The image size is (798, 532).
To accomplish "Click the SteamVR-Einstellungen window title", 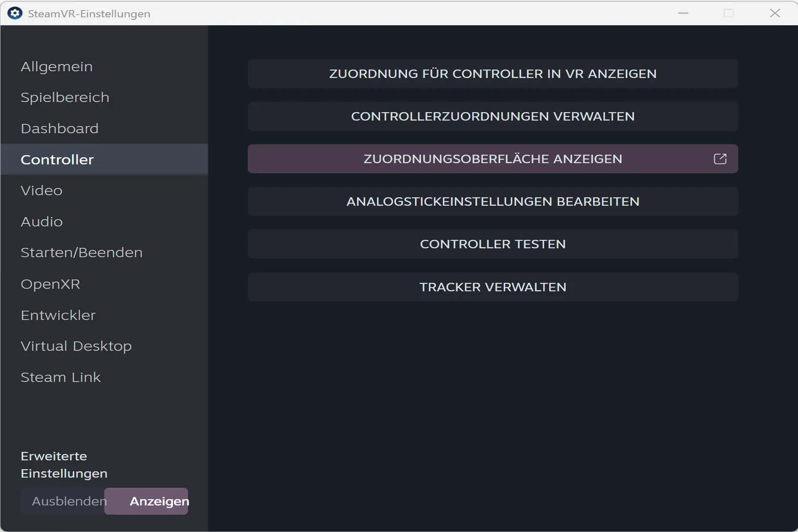I will [89, 14].
